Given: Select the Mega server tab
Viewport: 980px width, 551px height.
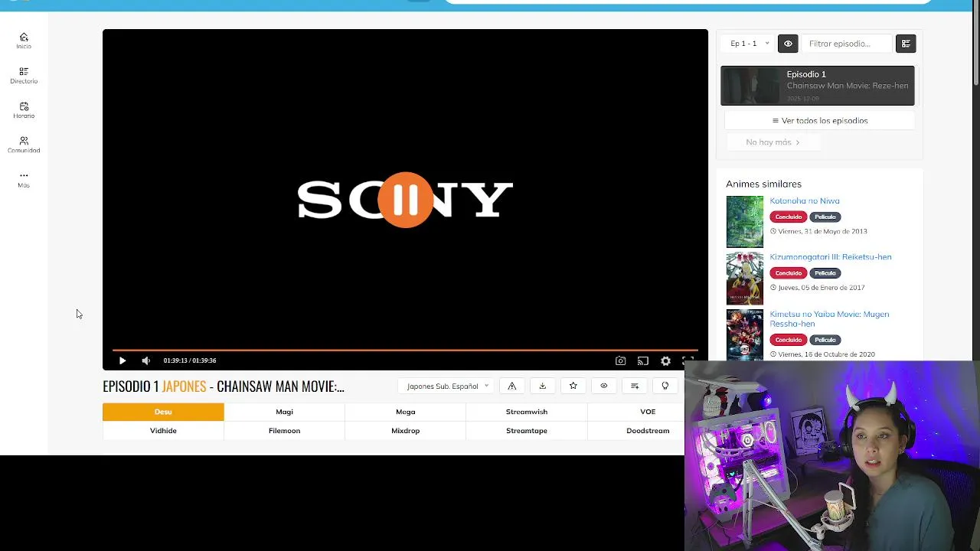Looking at the screenshot, I should [x=406, y=412].
